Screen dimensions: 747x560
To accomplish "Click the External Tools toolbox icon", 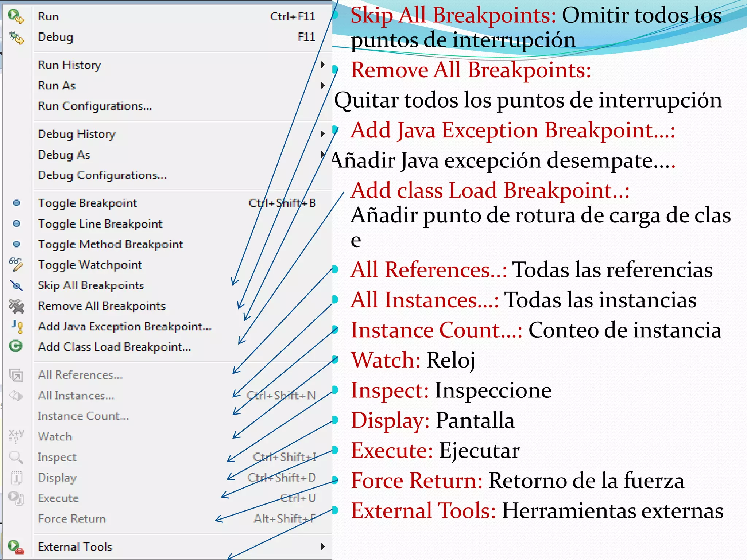I will (16, 547).
